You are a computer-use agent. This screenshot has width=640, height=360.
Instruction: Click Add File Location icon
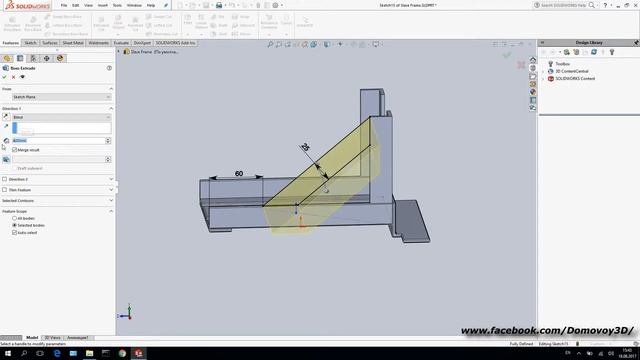pyautogui.click(x=576, y=52)
